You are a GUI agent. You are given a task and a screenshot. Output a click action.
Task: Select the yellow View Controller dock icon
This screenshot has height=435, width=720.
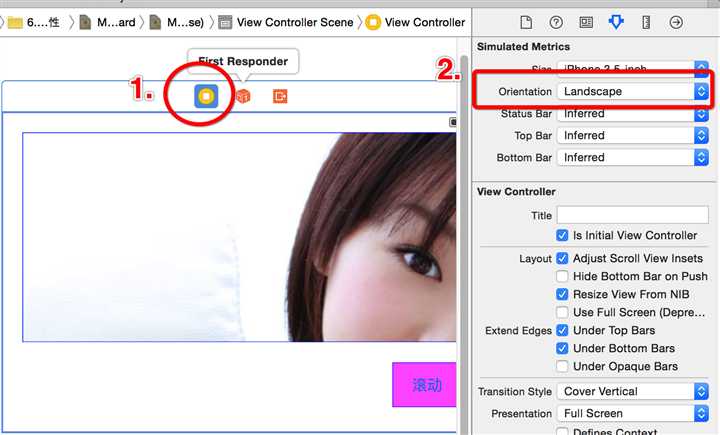tap(206, 96)
